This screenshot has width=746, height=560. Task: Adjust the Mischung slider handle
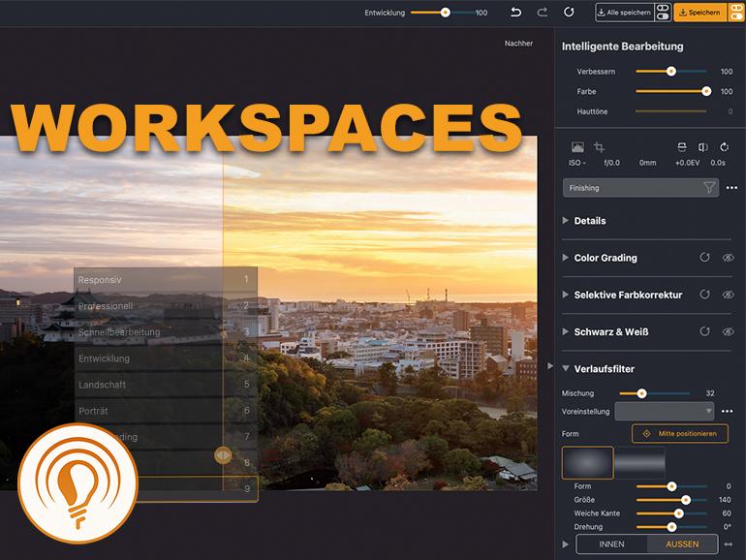tap(640, 393)
